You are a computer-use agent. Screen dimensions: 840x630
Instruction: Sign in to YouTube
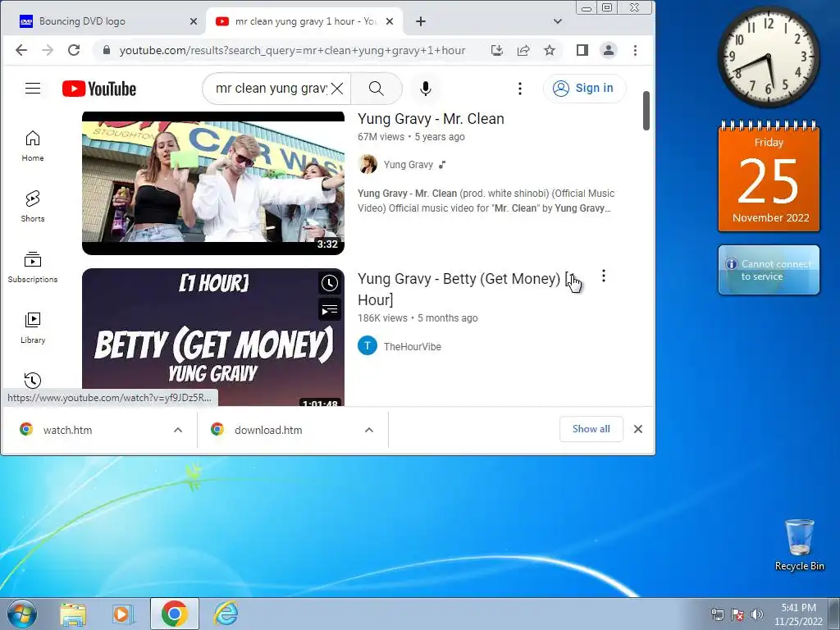point(584,89)
